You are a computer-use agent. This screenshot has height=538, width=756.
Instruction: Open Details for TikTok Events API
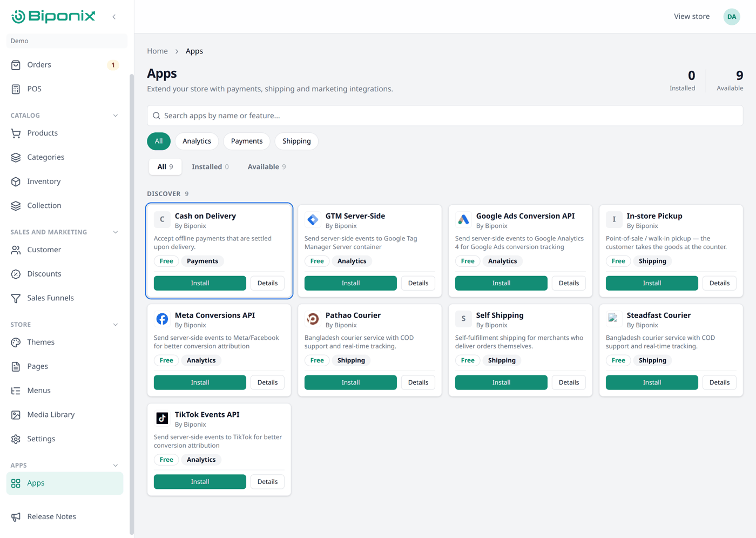point(267,482)
